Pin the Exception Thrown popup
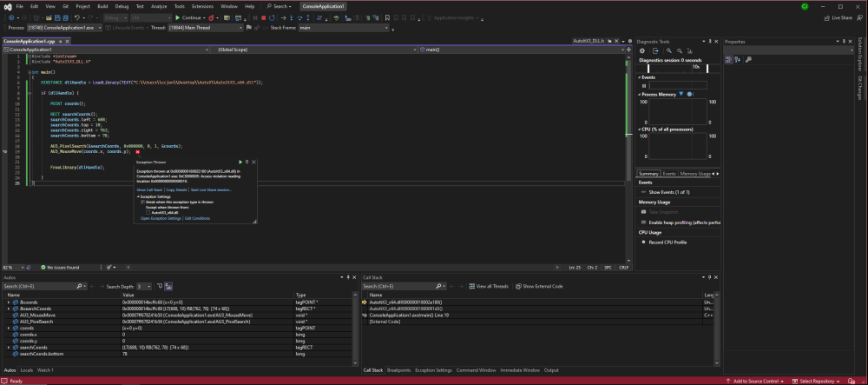Screen dimensions: 868x385 pos(247,162)
